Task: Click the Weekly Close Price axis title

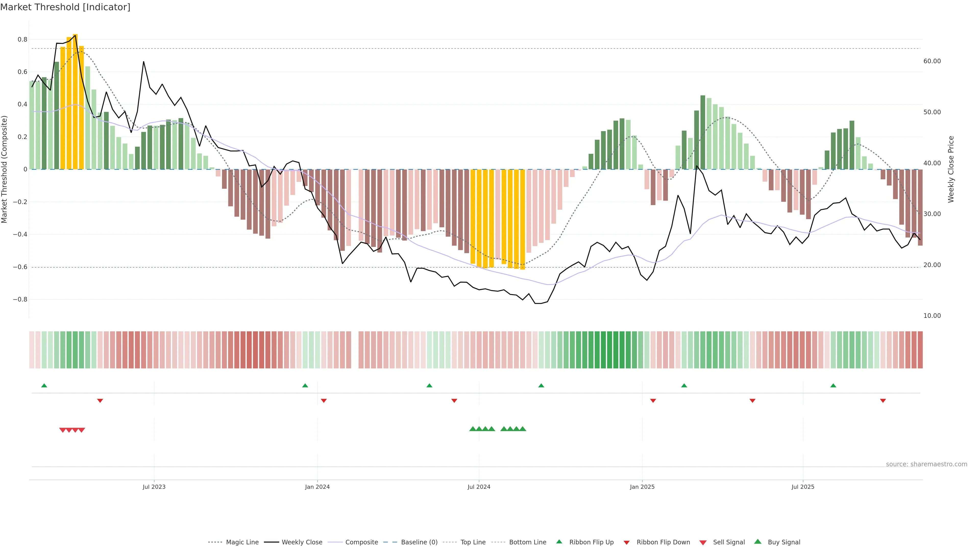Action: tap(951, 169)
